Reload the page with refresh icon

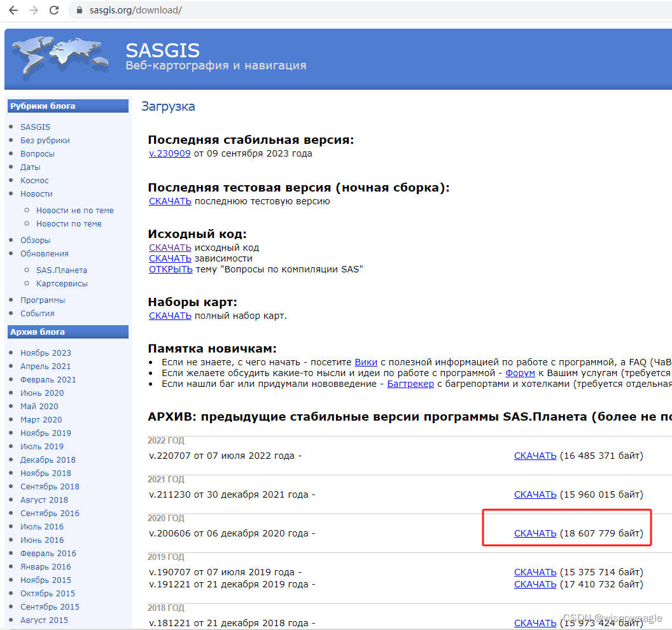pyautogui.click(x=54, y=10)
